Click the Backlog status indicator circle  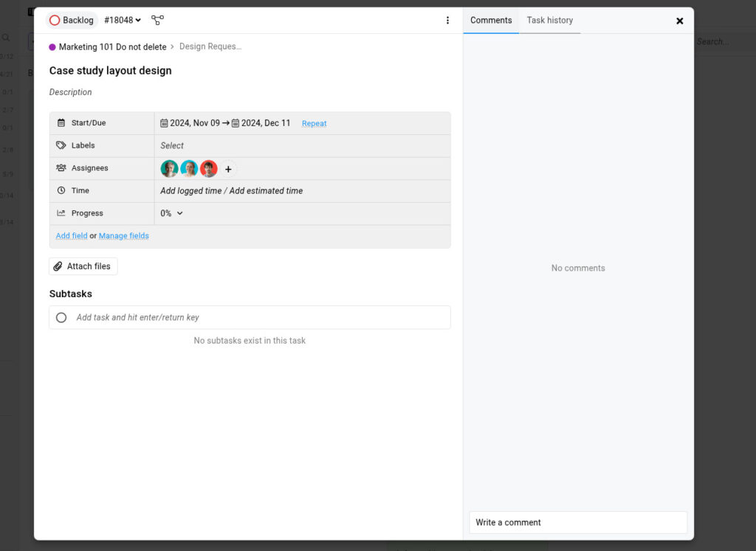pyautogui.click(x=55, y=21)
